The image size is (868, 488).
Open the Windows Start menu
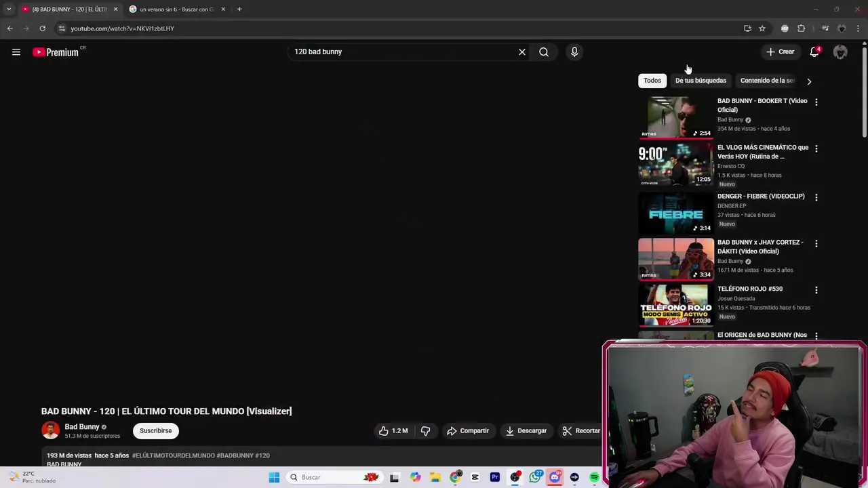click(274, 477)
